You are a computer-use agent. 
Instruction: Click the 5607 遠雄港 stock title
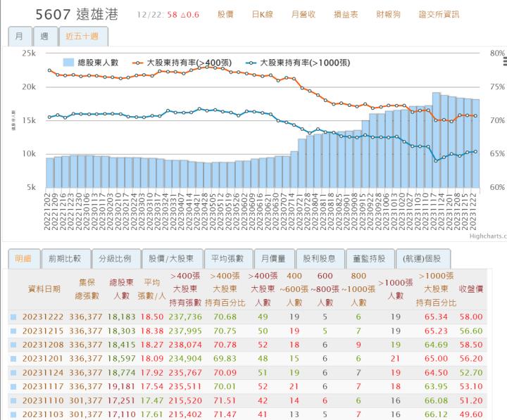click(x=77, y=15)
